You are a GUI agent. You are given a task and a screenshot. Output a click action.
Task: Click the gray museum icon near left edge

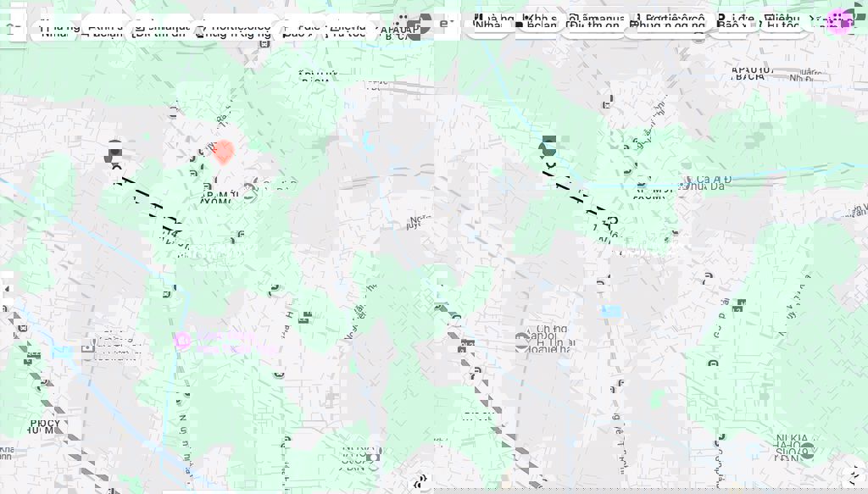[87, 347]
